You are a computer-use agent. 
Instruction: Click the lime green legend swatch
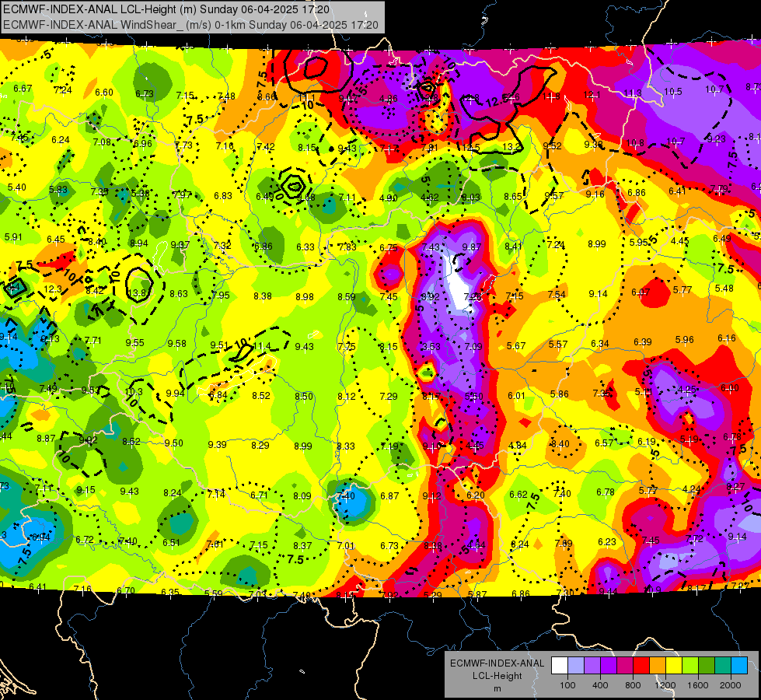coord(690,666)
